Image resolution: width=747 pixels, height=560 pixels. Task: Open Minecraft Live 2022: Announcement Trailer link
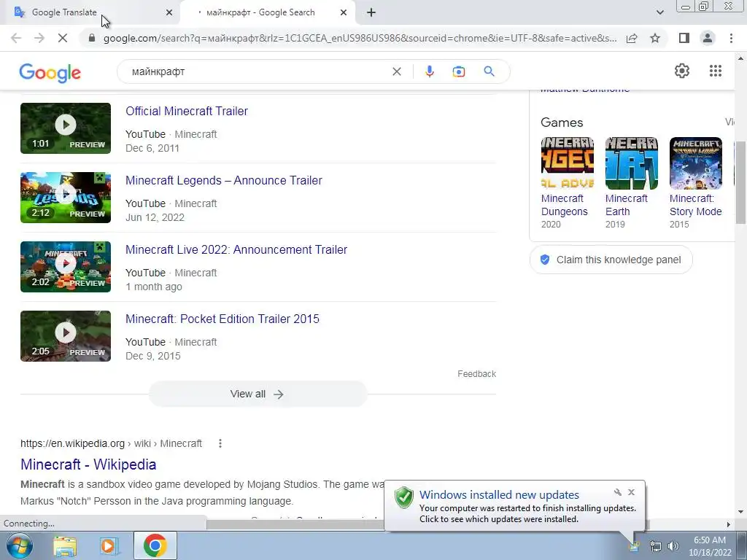[236, 249]
